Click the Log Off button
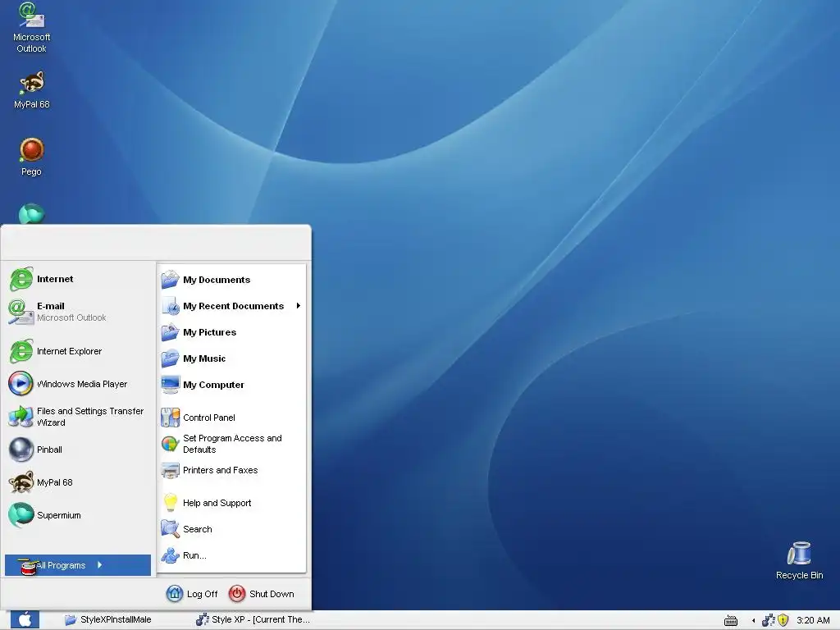The width and height of the screenshot is (840, 630). click(x=192, y=594)
